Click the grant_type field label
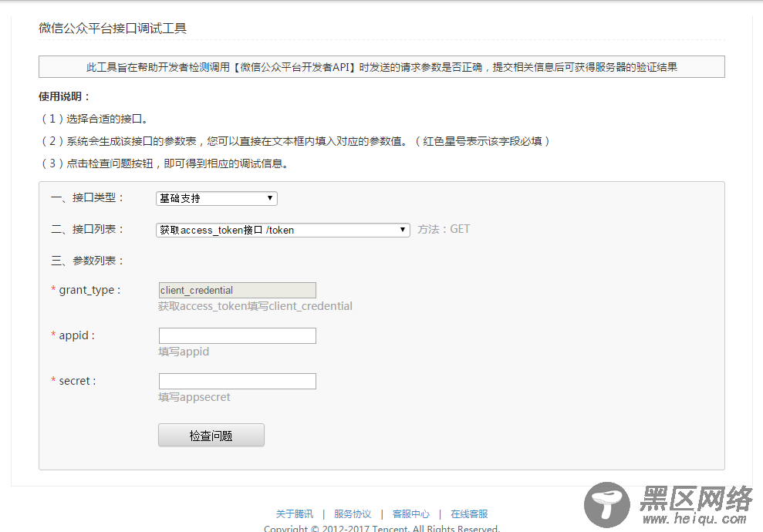 pos(86,290)
